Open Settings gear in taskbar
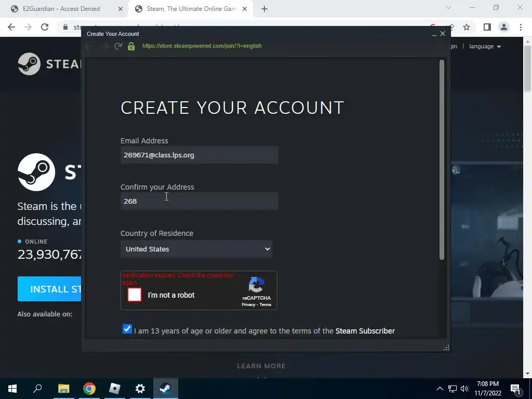Screen dimensions: 532x399 (140, 389)
